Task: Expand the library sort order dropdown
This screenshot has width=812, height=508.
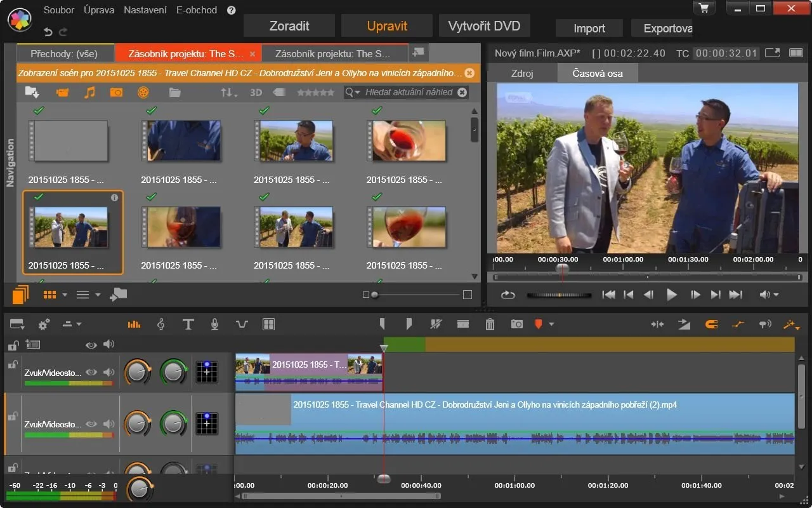Action: click(228, 93)
